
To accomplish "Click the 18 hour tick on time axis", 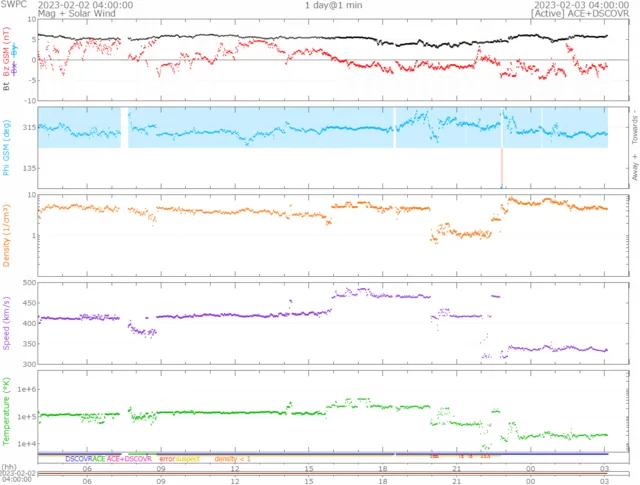I will (382, 467).
